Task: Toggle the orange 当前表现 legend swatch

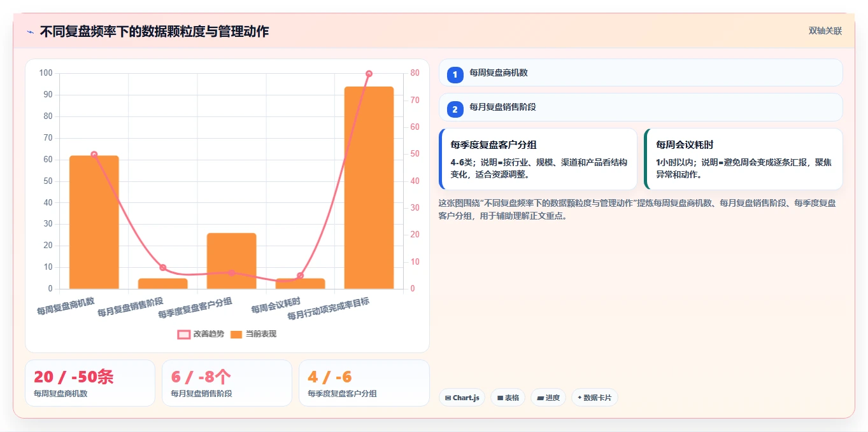Action: (236, 334)
